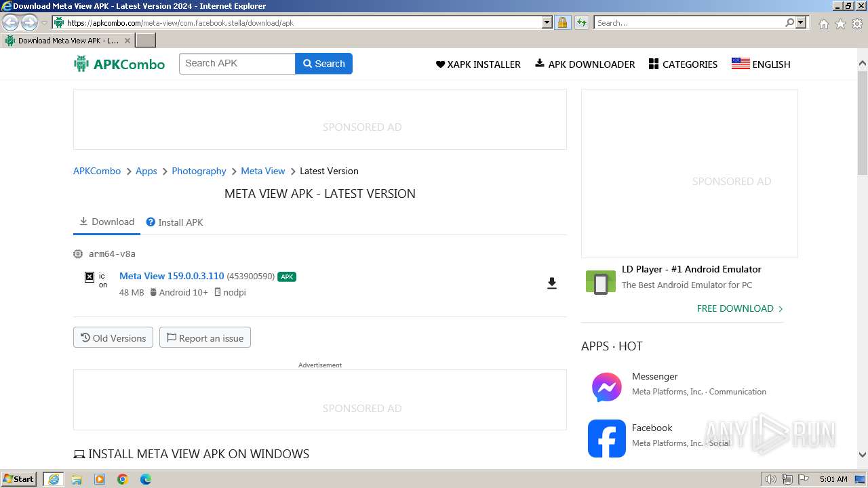Click LD Player - #1 Android Emulator title
This screenshot has width=868, height=488.
692,269
